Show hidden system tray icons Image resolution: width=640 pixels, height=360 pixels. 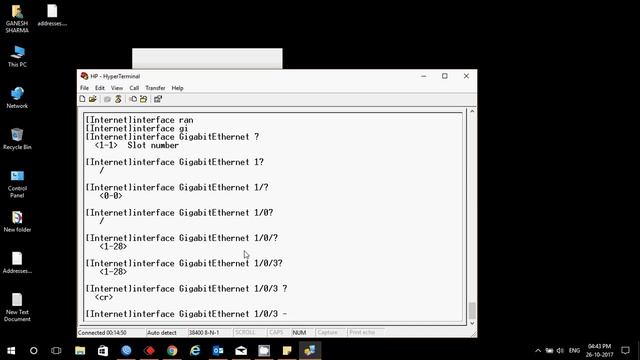point(538,351)
